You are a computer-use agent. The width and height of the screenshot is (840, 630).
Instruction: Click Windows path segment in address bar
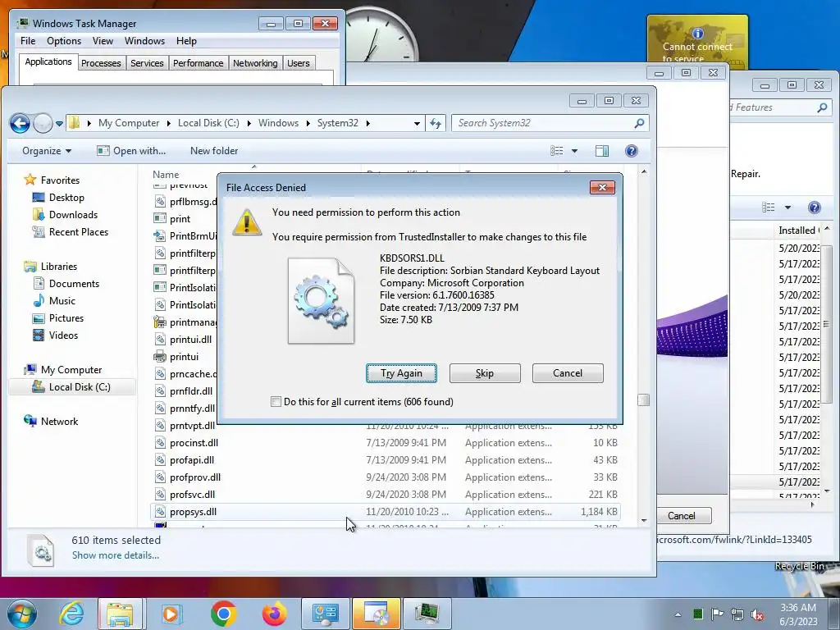tap(278, 123)
